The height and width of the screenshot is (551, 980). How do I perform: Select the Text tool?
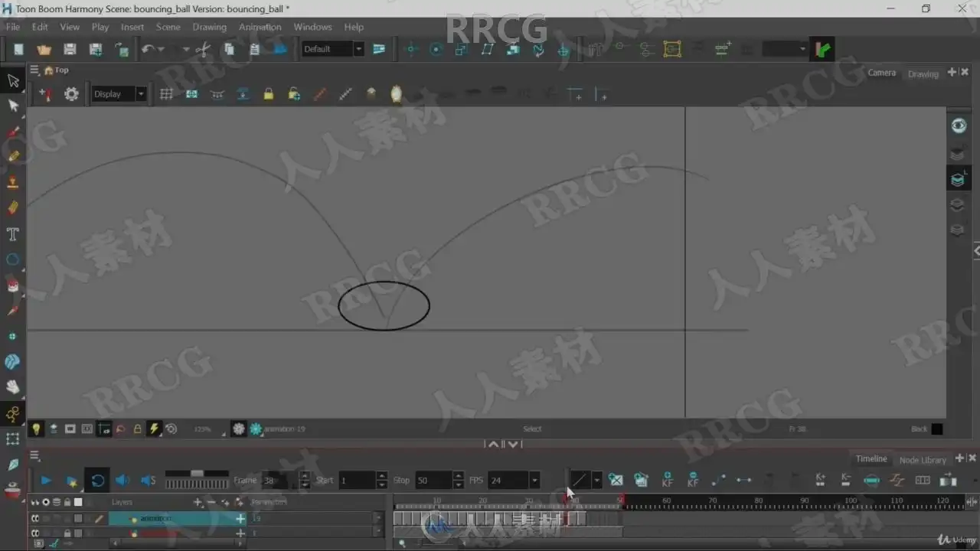[x=13, y=234]
